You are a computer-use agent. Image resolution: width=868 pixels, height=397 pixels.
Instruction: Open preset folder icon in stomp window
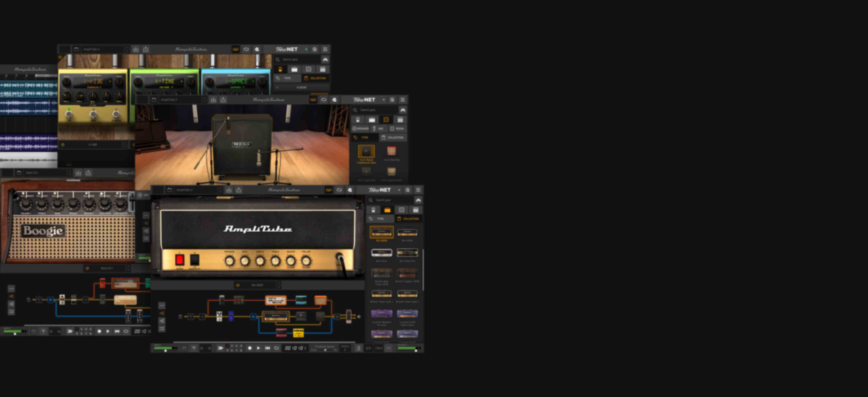76,49
